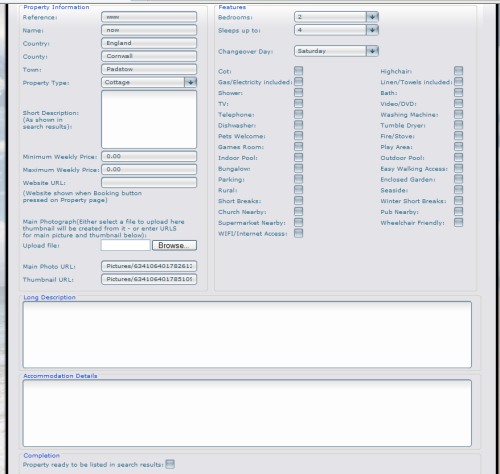Focus the Reference input field
Screen dimensions: 500x474
pyautogui.click(x=149, y=17)
